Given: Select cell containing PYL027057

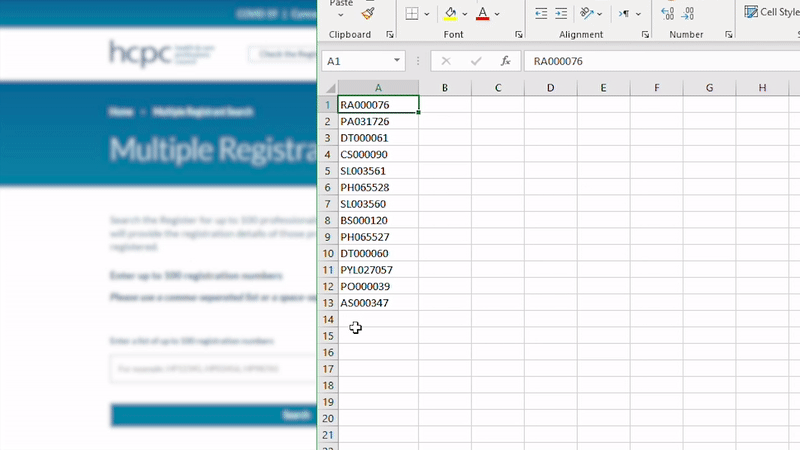Looking at the screenshot, I should tap(378, 270).
